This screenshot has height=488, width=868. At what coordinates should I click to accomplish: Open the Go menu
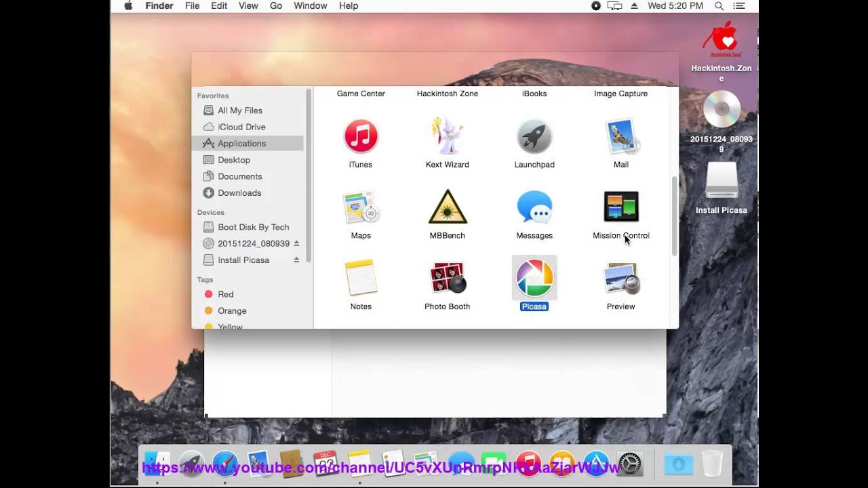(276, 5)
